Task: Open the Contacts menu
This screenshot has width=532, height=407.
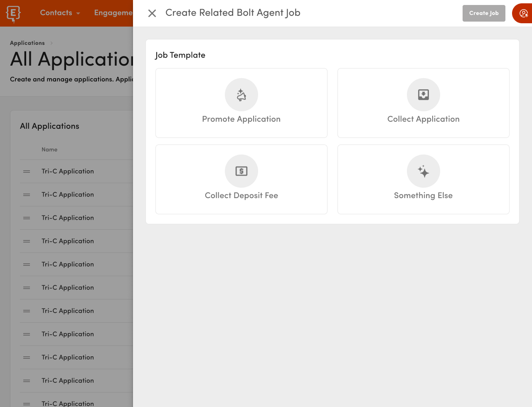Action: tap(56, 13)
